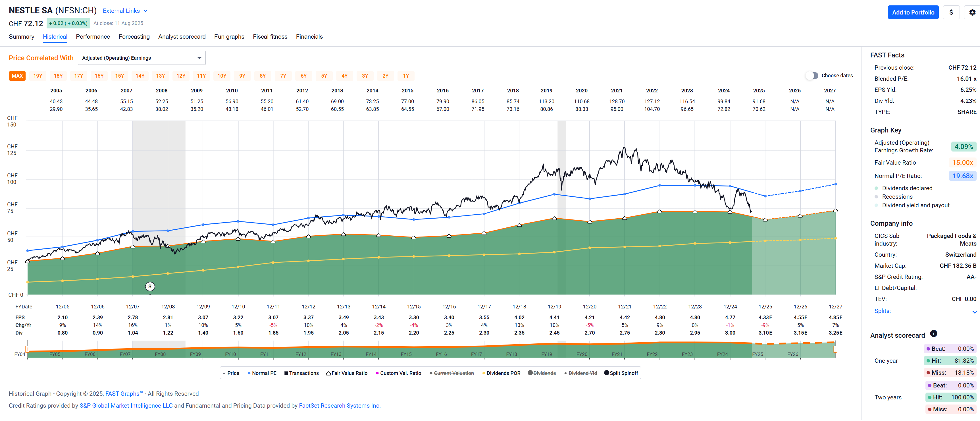Enable the Choose dates switch
Screen dimensions: 980x421
(x=812, y=76)
